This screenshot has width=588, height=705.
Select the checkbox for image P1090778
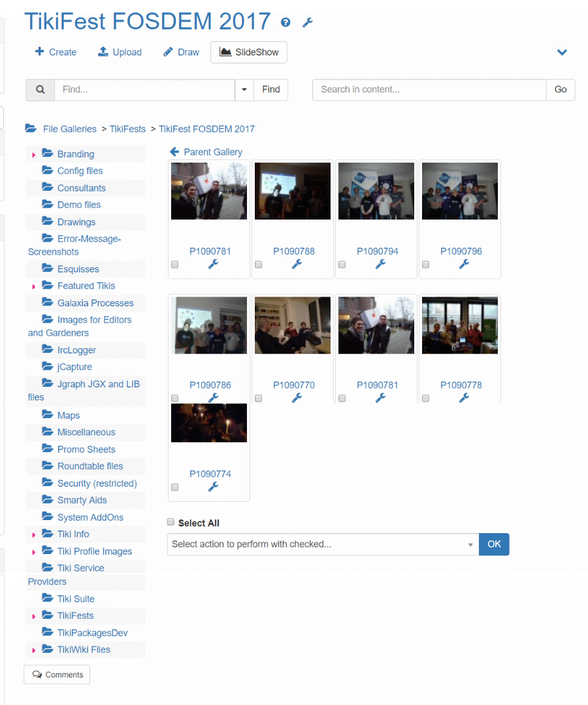click(x=425, y=398)
